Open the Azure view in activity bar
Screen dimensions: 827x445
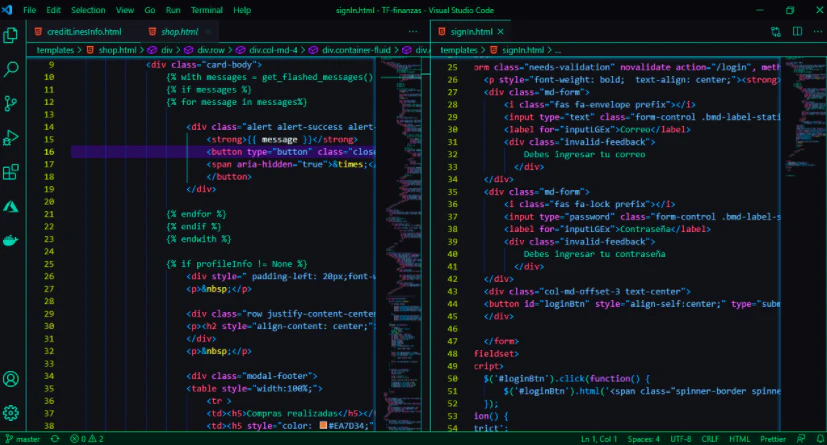pyautogui.click(x=11, y=206)
